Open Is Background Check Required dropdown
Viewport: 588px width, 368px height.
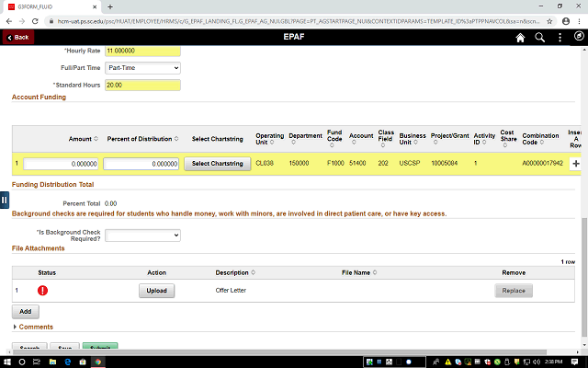[142, 236]
